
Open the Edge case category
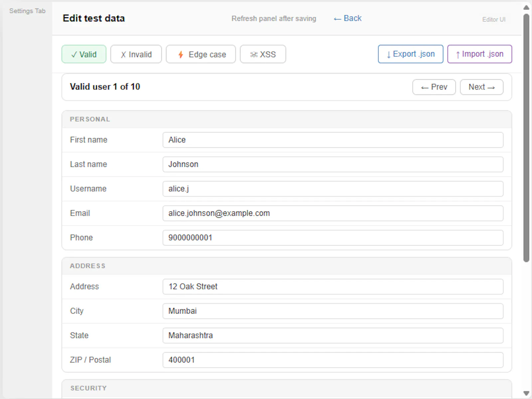pyautogui.click(x=201, y=54)
